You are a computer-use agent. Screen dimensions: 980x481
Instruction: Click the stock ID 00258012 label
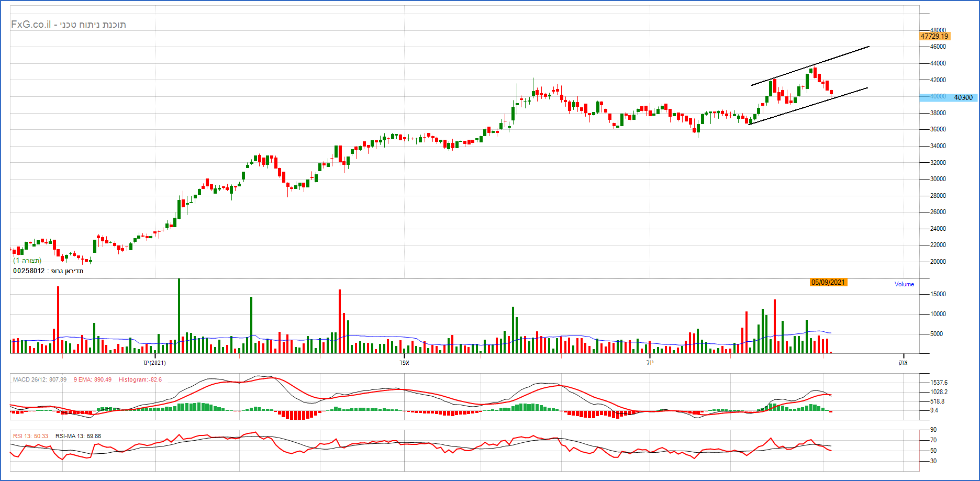click(29, 271)
